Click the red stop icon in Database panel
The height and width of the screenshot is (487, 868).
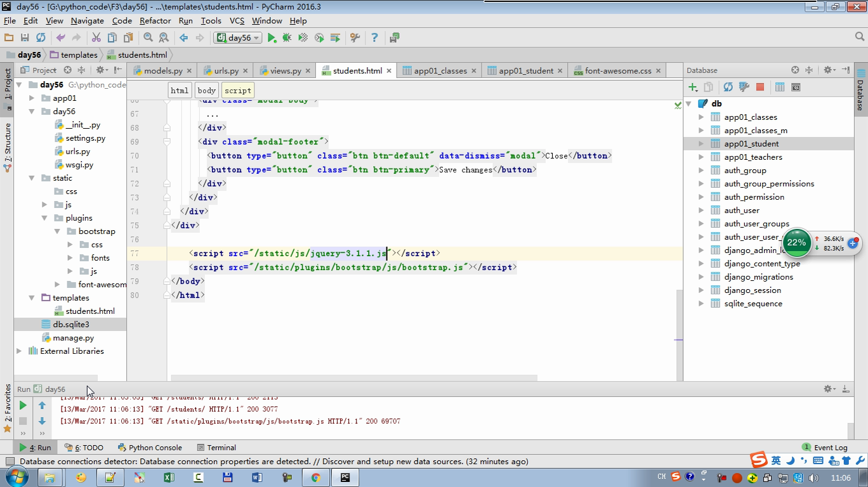(x=760, y=87)
